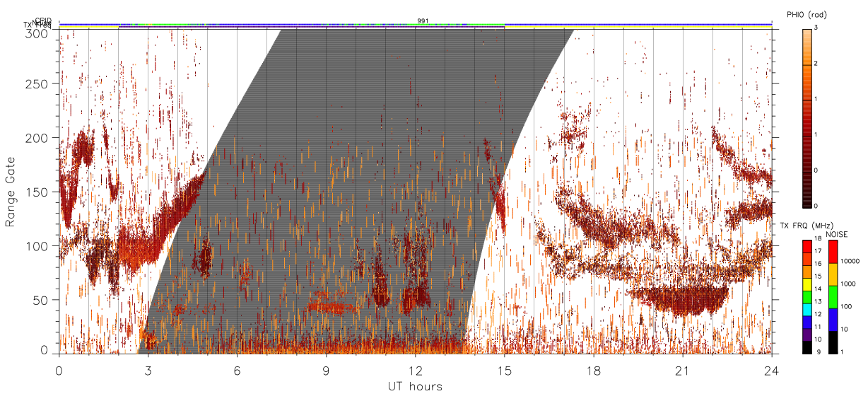Click the '17' TX FRQ scale label

[818, 251]
